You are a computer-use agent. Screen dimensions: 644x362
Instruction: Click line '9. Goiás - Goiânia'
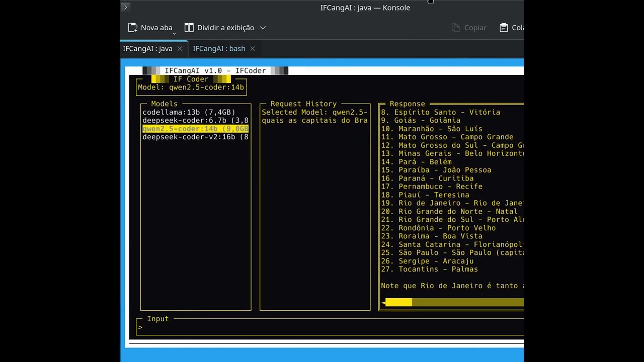click(421, 121)
